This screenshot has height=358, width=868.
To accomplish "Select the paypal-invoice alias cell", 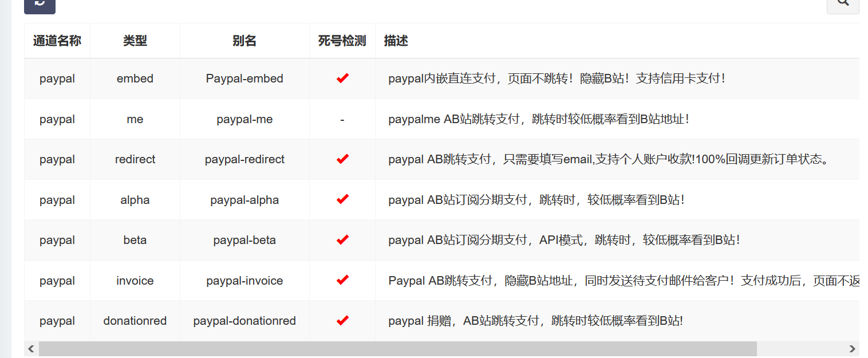I will click(244, 281).
